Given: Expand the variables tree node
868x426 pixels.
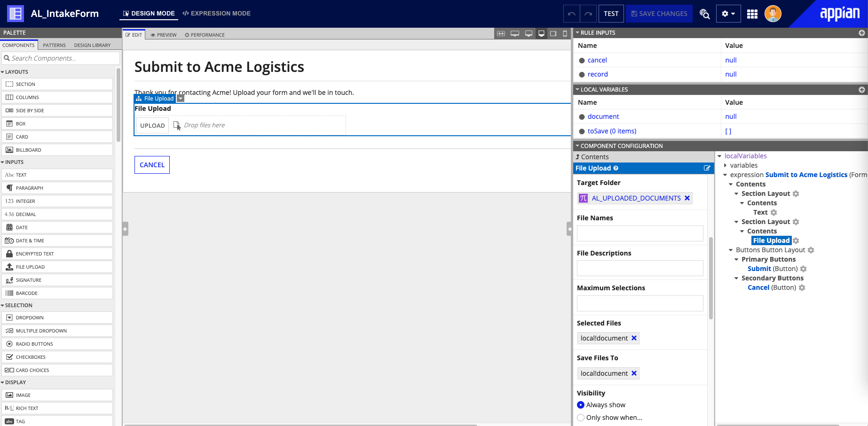Looking at the screenshot, I should pyautogui.click(x=725, y=165).
